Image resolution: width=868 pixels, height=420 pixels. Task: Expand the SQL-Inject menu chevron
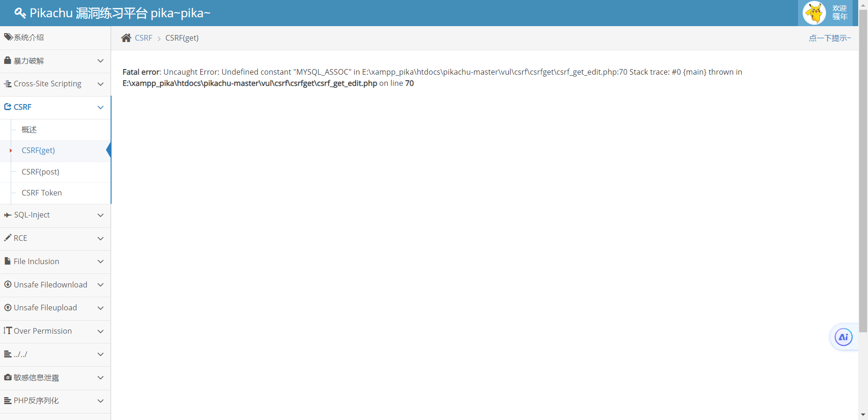[x=100, y=215]
